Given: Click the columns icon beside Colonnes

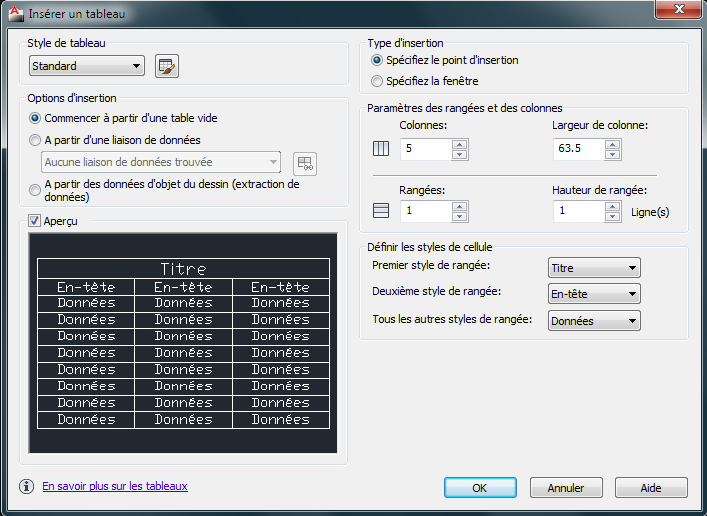Looking at the screenshot, I should (x=381, y=148).
